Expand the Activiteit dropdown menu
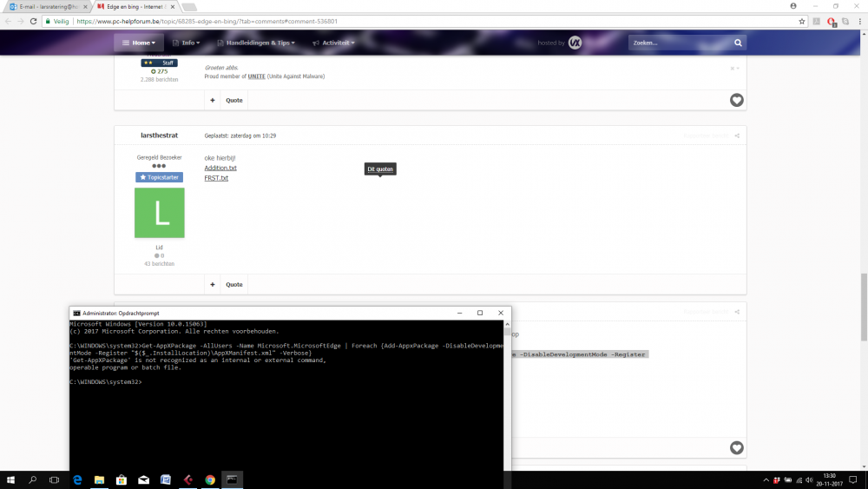 pos(334,43)
